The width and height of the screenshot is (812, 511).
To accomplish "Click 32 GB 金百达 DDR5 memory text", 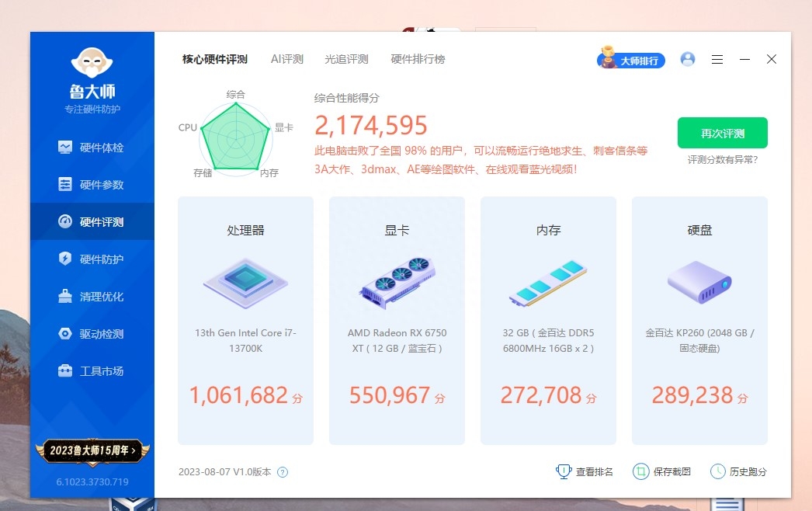I will [x=548, y=340].
